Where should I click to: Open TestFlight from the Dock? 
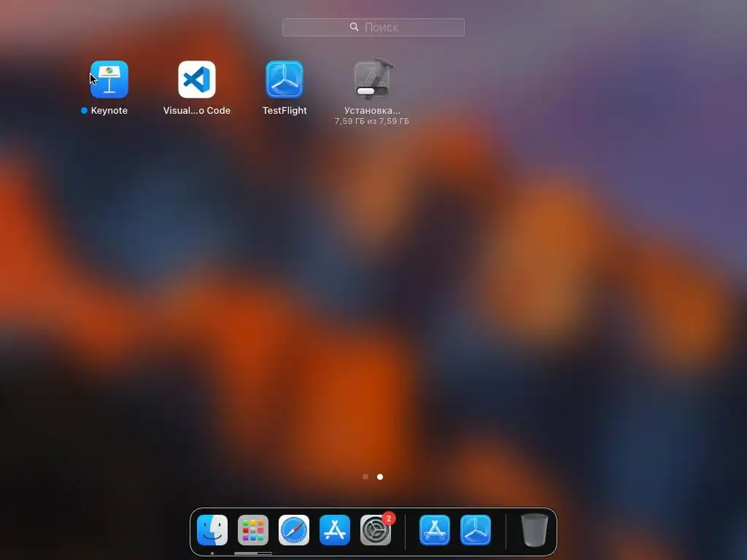[x=476, y=529]
